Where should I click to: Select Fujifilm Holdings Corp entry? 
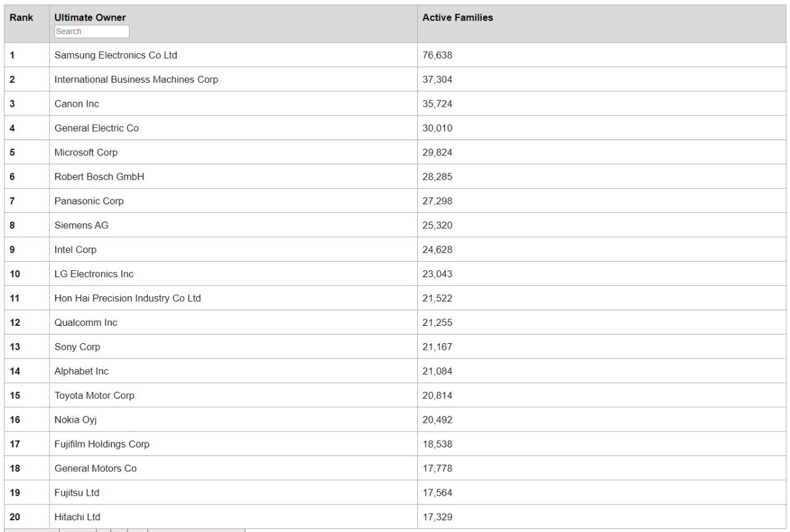pyautogui.click(x=102, y=444)
